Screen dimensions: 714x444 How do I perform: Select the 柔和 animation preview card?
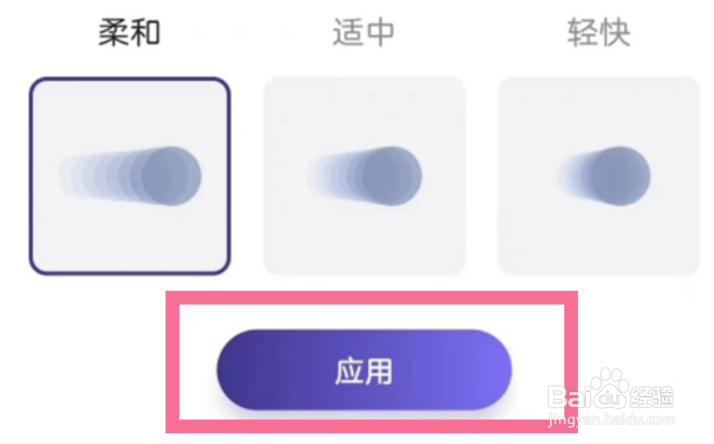click(x=130, y=176)
